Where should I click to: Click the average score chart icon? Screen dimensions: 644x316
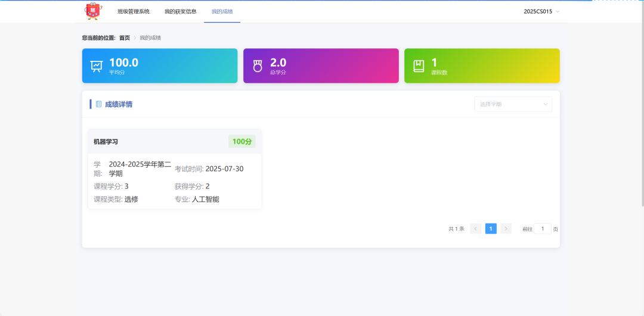(97, 66)
